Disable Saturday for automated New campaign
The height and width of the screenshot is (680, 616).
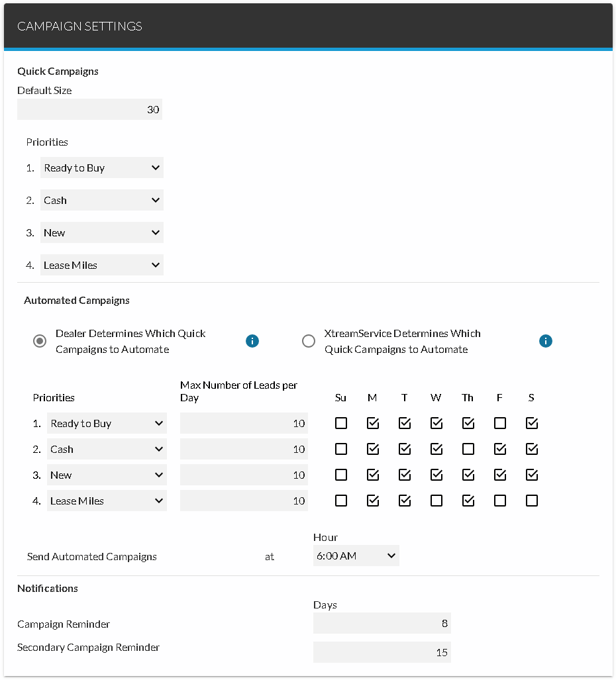point(532,475)
